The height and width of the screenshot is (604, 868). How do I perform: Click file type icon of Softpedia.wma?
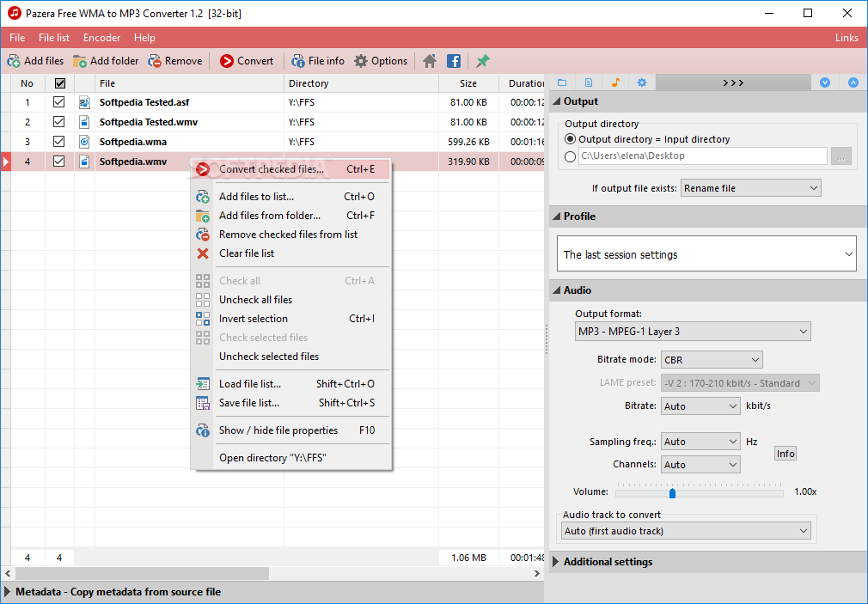pos(84,142)
